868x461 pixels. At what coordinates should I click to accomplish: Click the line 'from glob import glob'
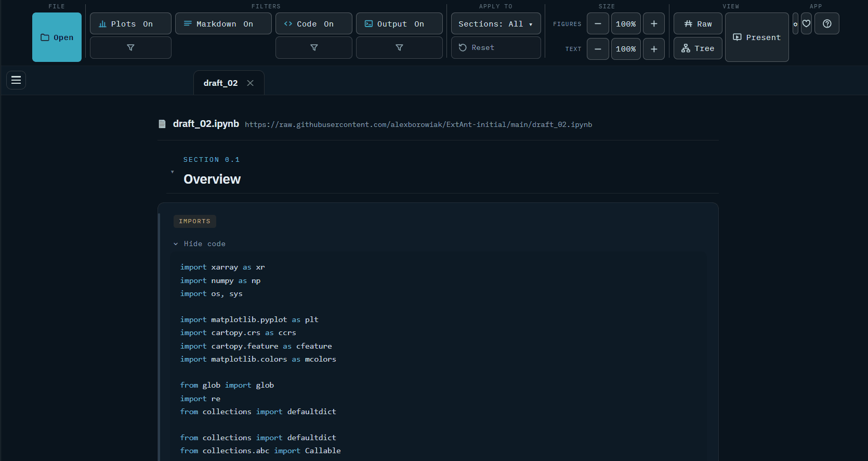pyautogui.click(x=227, y=386)
